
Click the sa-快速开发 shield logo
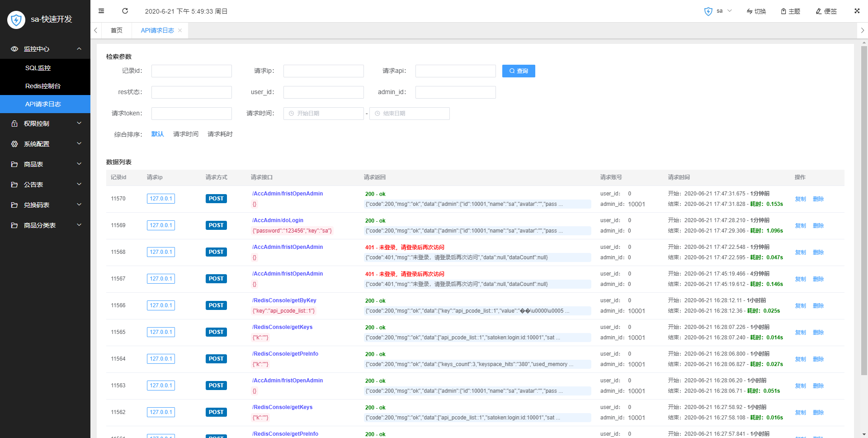point(16,19)
